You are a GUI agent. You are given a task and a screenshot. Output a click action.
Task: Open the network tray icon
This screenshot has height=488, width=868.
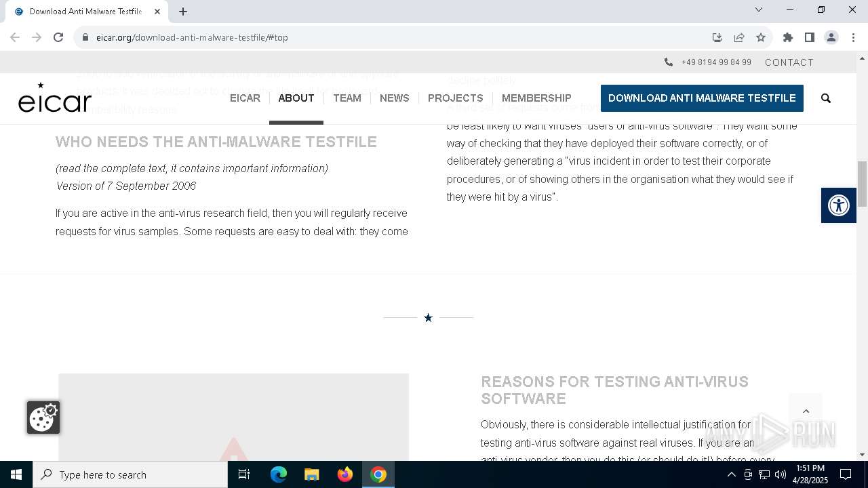pos(764,474)
